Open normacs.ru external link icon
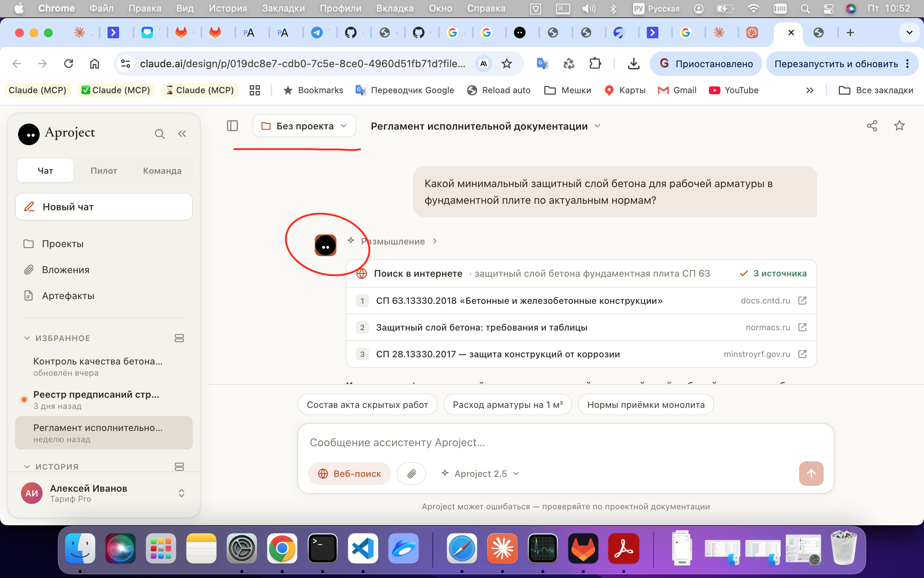The width and height of the screenshot is (924, 578). click(802, 327)
